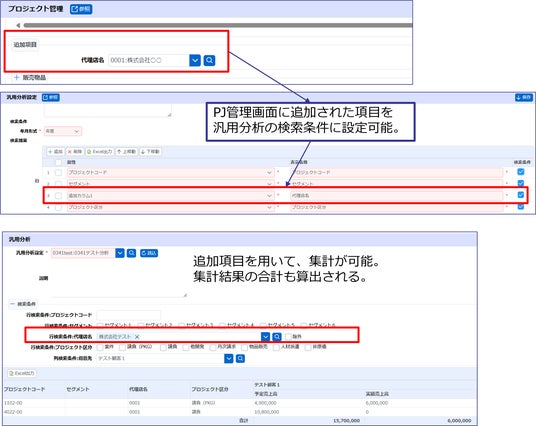Remove the 株式会社テスト tag with its X

coord(137,337)
